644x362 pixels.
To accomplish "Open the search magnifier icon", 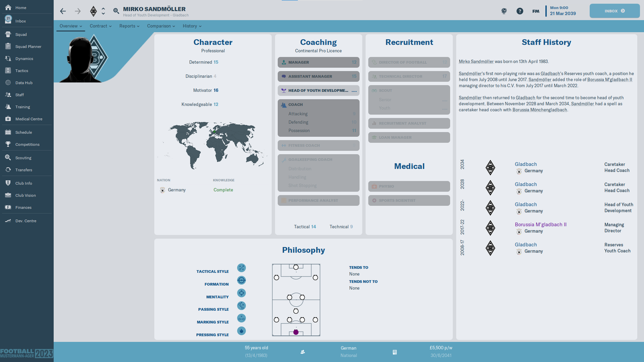I will click(x=116, y=11).
